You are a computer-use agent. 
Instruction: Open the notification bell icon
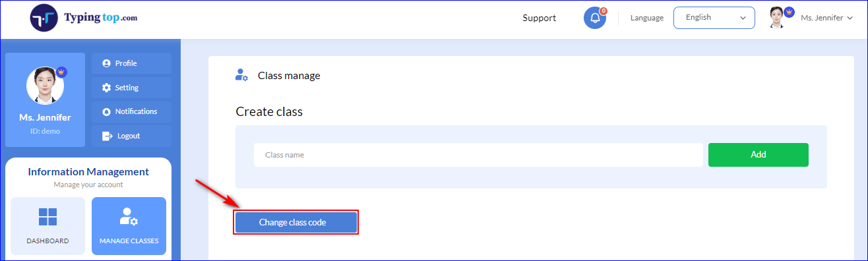click(x=594, y=18)
